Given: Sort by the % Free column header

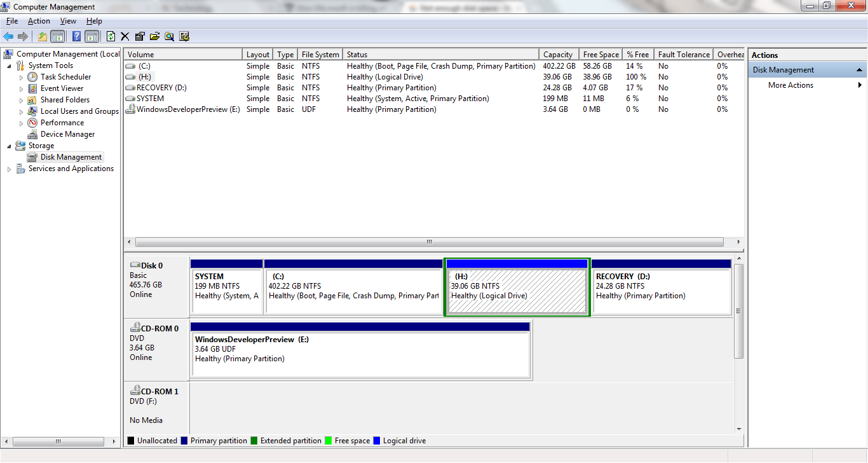Looking at the screenshot, I should 638,55.
